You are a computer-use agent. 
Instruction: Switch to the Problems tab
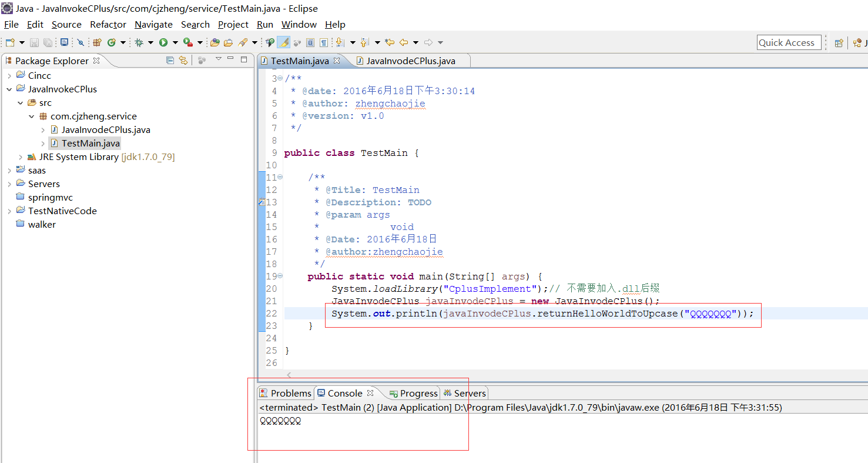[286, 393]
